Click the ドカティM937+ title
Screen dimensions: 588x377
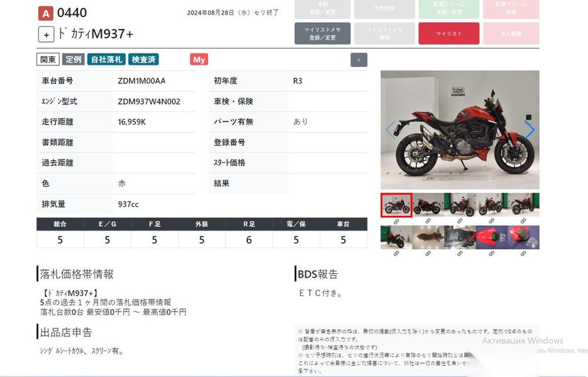[x=96, y=34]
